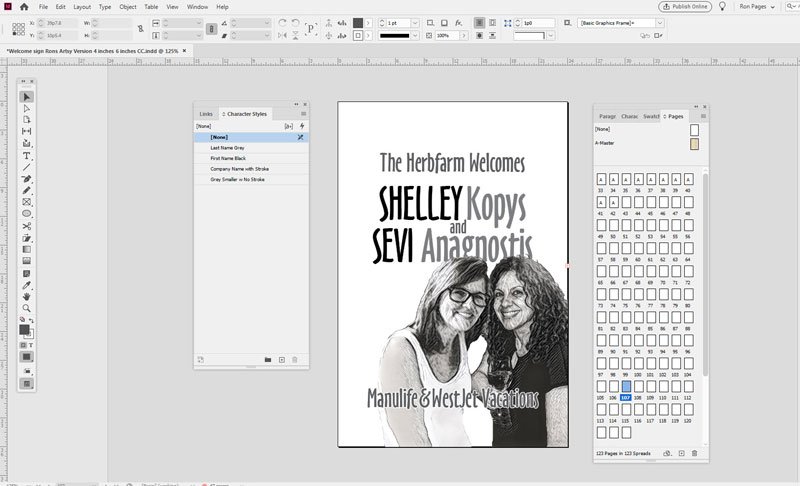Select the Direct Selection tool
Image resolution: width=800 pixels, height=486 pixels.
coord(27,109)
